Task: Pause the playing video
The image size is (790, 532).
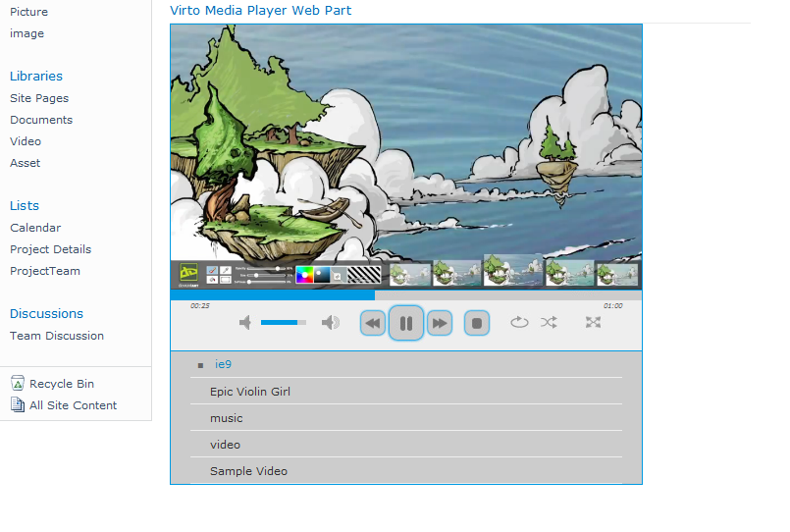Action: pos(406,323)
